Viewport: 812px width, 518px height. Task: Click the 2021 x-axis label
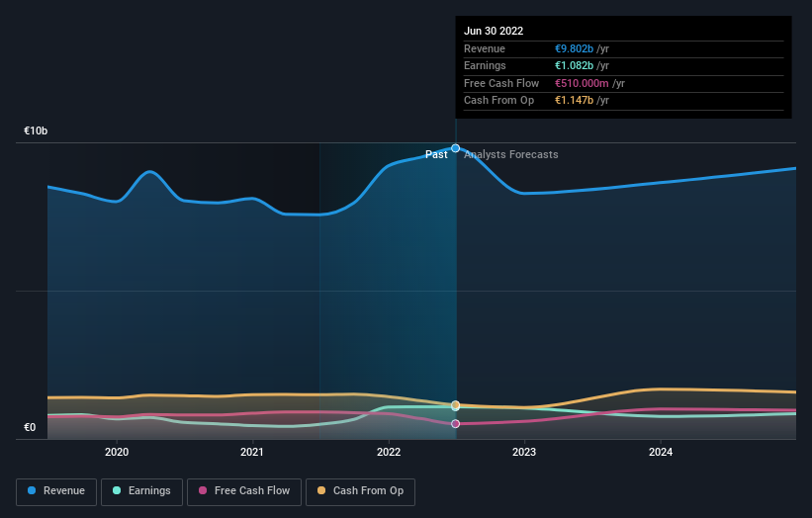pos(252,453)
